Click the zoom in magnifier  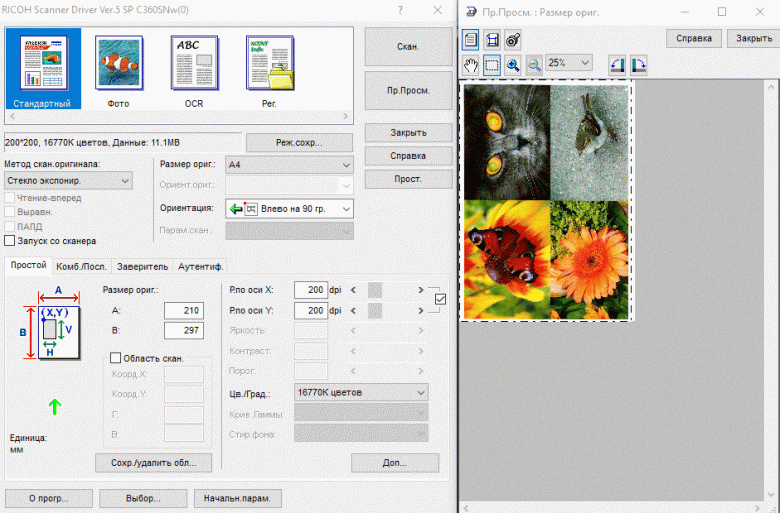[513, 65]
